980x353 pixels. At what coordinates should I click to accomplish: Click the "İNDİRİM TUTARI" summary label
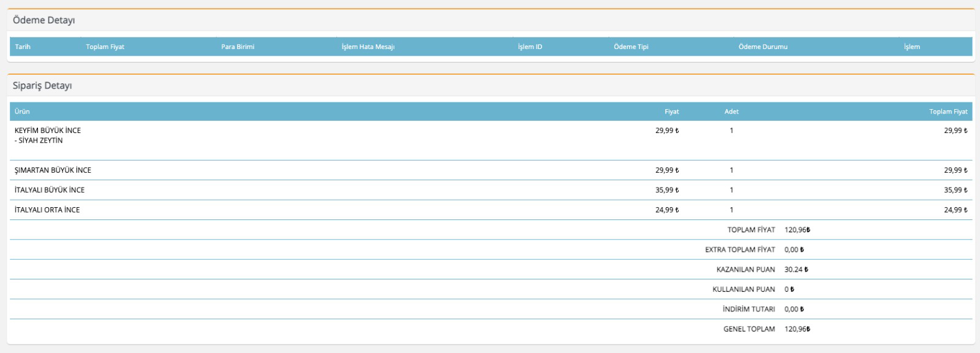(x=748, y=309)
